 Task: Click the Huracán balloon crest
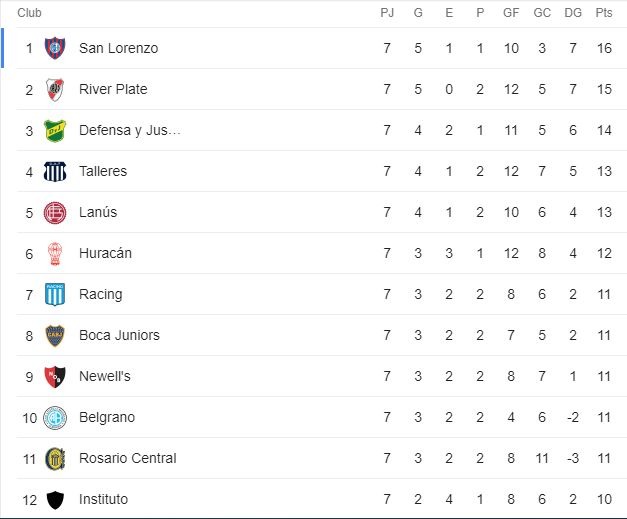point(55,254)
